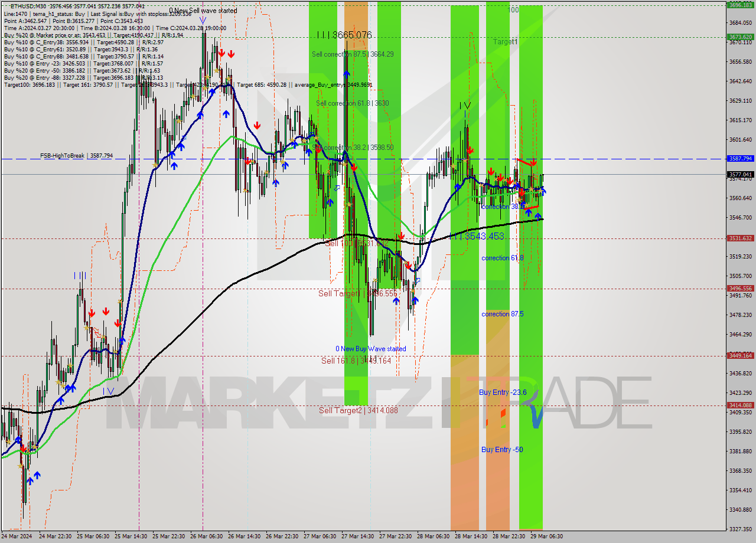The image size is (756, 543).
Task: Click the '27 Mar 14:30' time label
Action: (x=357, y=537)
